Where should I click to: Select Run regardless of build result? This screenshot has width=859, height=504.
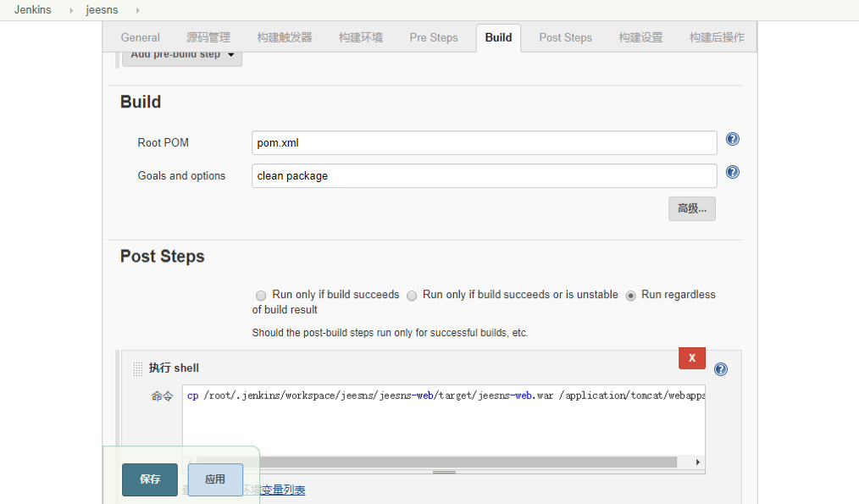630,296
